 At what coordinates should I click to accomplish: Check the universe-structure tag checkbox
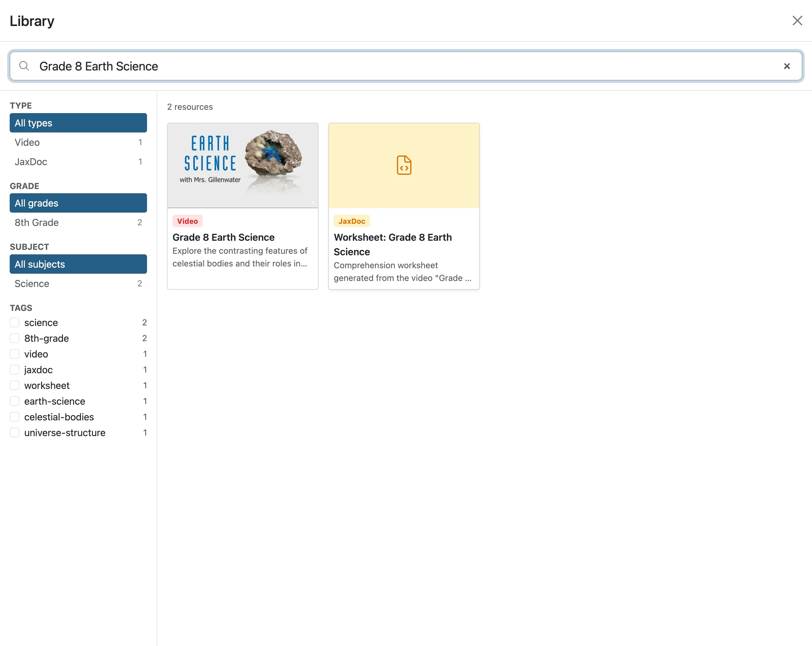[14, 432]
